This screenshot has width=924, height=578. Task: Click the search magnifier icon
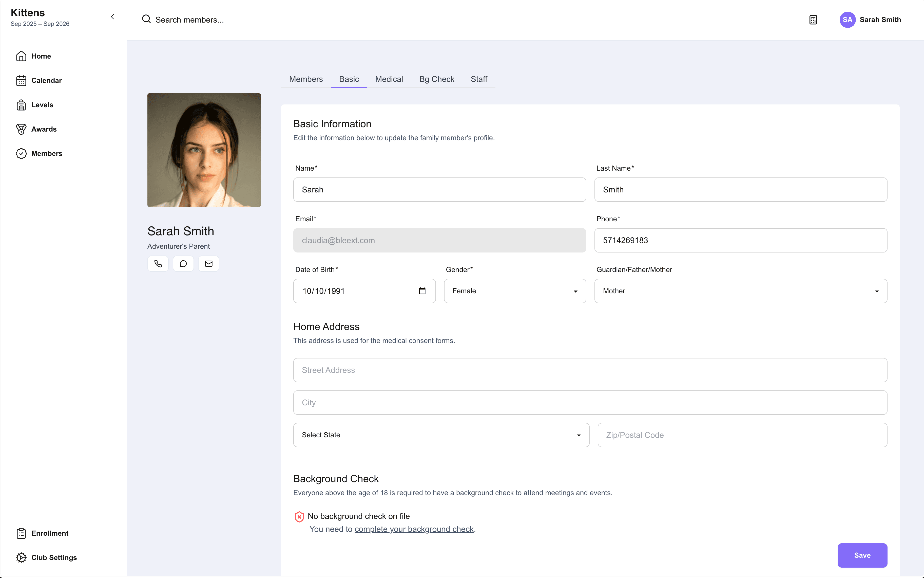pos(146,19)
